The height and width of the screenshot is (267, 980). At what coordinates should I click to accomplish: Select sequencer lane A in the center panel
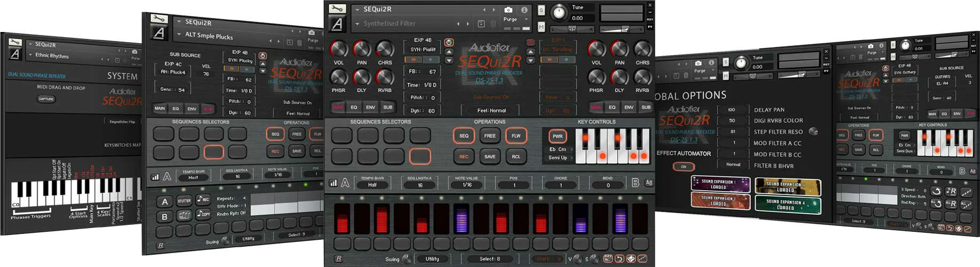[345, 183]
